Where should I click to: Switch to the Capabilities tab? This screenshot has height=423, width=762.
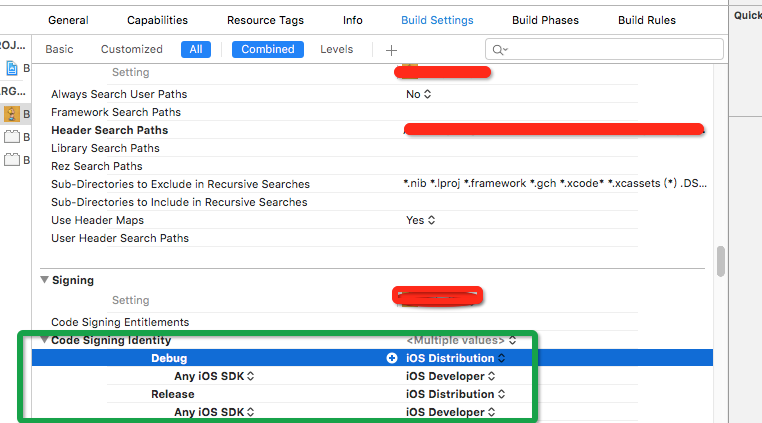click(157, 20)
